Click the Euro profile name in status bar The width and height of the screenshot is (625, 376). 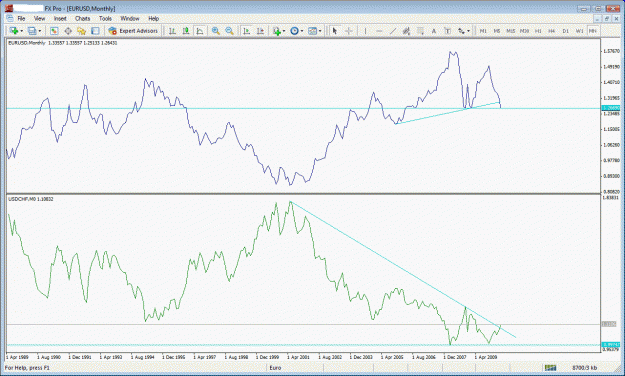tap(275, 368)
